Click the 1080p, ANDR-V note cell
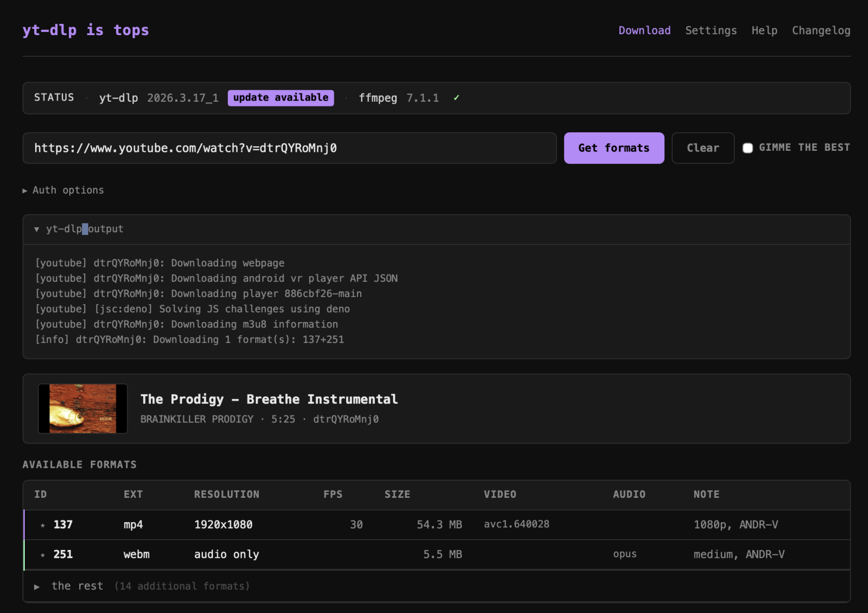868x613 pixels. coord(736,525)
